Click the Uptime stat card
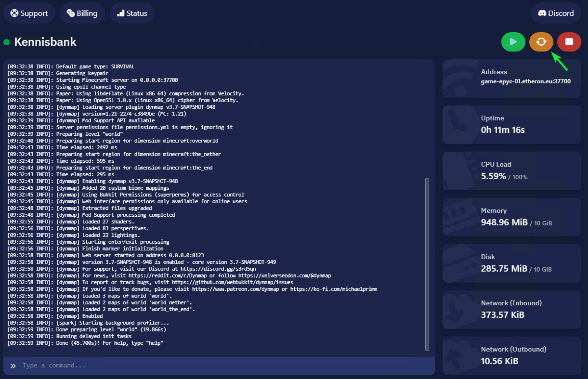Image resolution: width=588 pixels, height=379 pixels. [511, 124]
